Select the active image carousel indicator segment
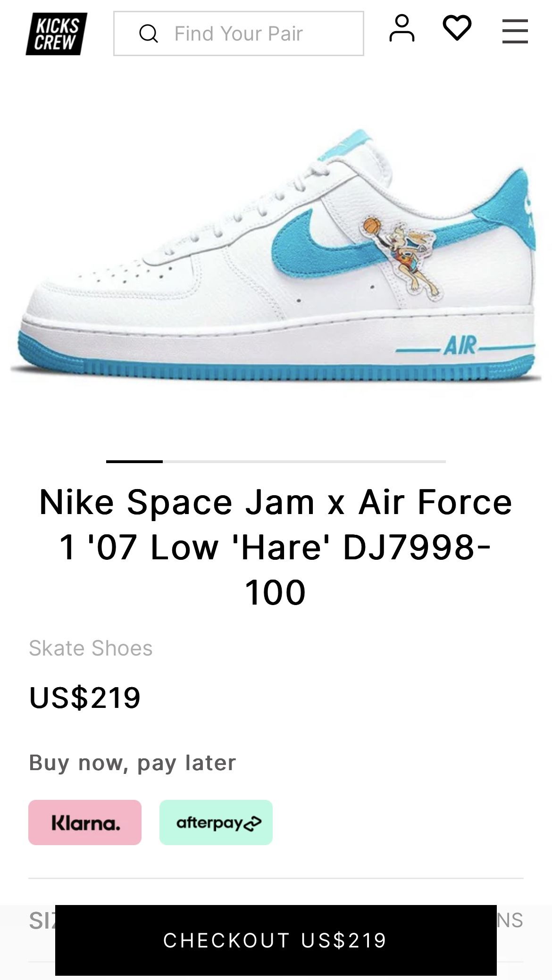Image resolution: width=552 pixels, height=980 pixels. pyautogui.click(x=134, y=461)
